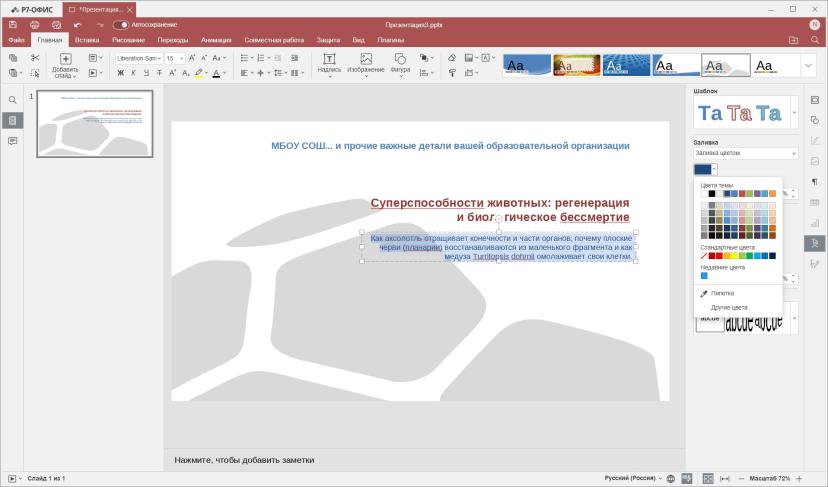Switch to the Переходы tab
The width and height of the screenshot is (828, 487).
(173, 40)
